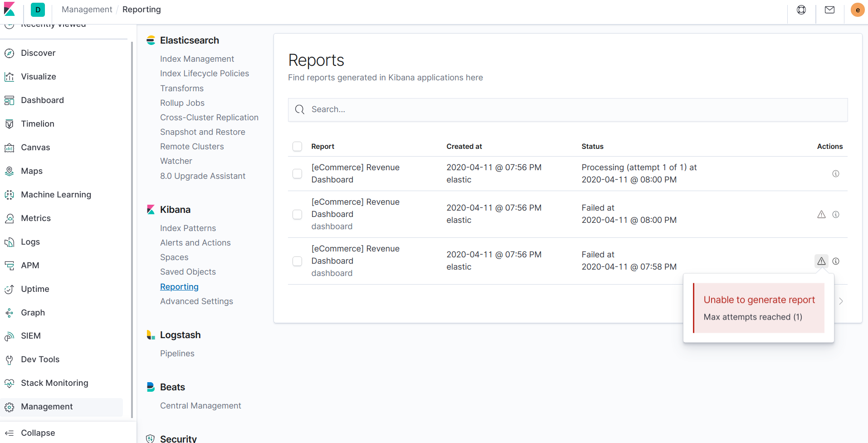Screen dimensions: 868x443
Task: Select the Maps app icon
Action: [x=10, y=171]
